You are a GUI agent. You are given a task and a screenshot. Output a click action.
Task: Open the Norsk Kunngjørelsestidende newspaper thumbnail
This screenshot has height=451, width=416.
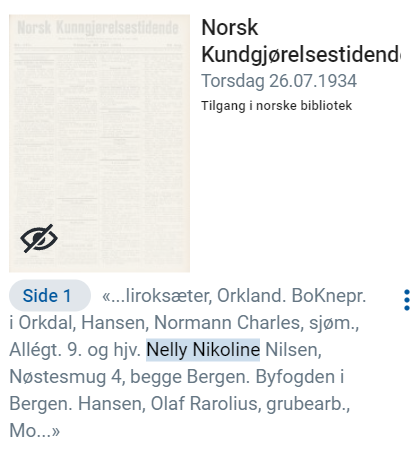tap(99, 143)
